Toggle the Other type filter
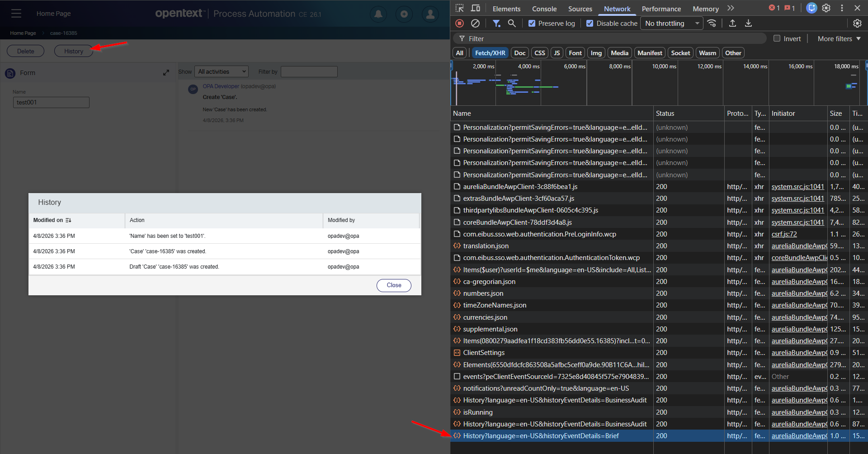868x454 pixels. tap(733, 53)
